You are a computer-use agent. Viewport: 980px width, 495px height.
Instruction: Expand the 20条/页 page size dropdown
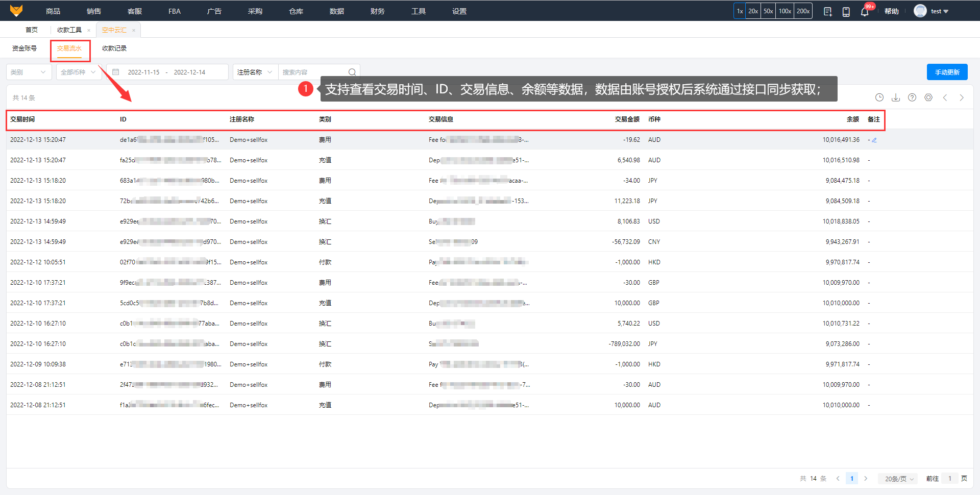(899, 479)
